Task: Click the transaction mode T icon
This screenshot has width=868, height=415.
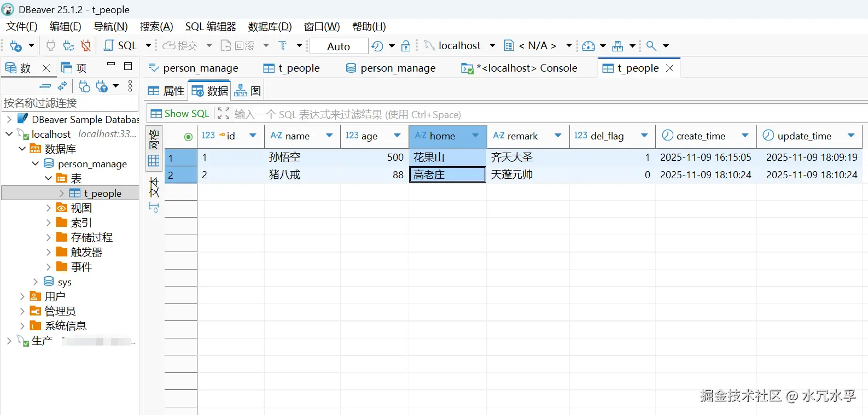Action: [283, 46]
